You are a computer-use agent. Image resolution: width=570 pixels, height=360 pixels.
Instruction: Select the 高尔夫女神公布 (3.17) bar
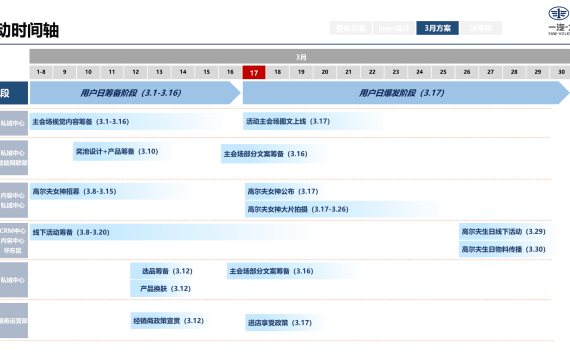[x=285, y=191]
